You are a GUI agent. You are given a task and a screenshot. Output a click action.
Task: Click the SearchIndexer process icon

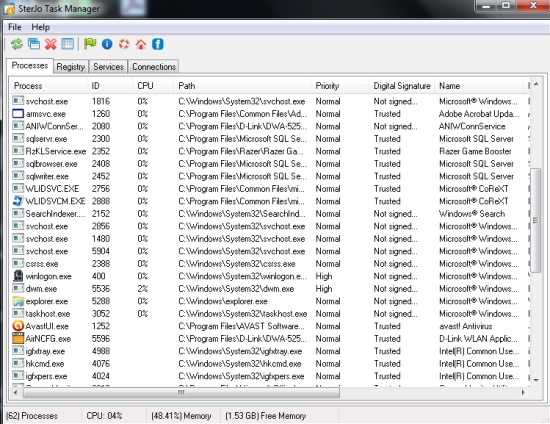(18, 213)
